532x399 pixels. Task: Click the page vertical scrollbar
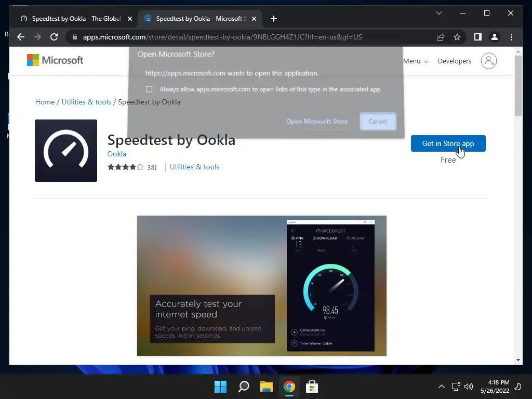pos(518,86)
